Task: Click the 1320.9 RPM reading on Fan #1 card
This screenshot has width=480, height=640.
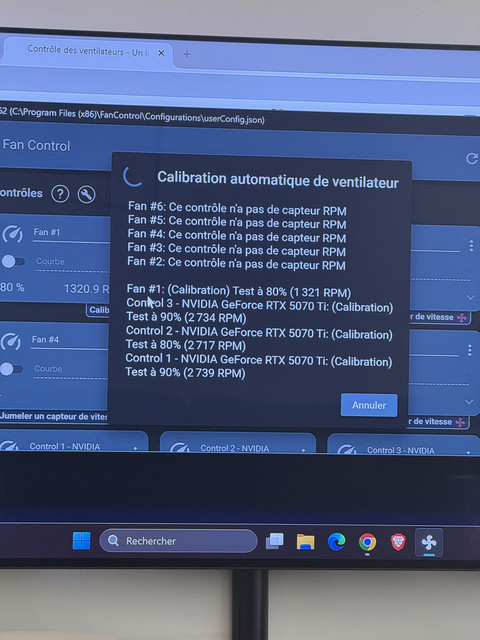Action: coord(87,289)
